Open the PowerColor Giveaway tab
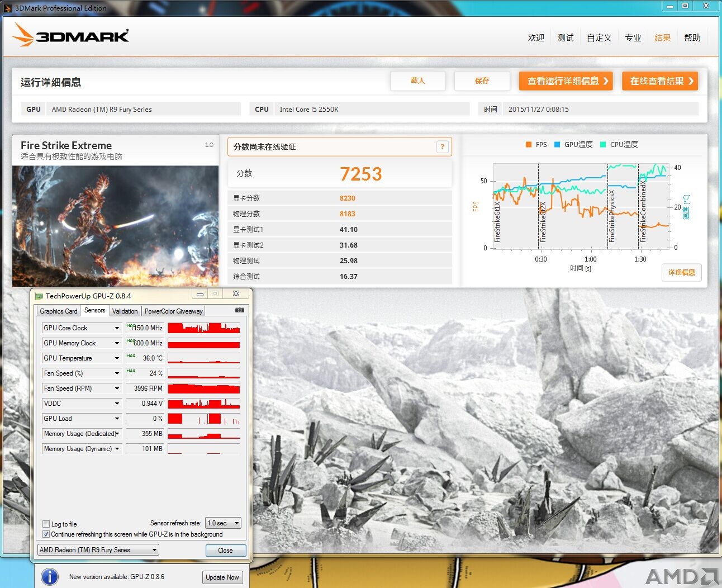The image size is (722, 588). (173, 311)
